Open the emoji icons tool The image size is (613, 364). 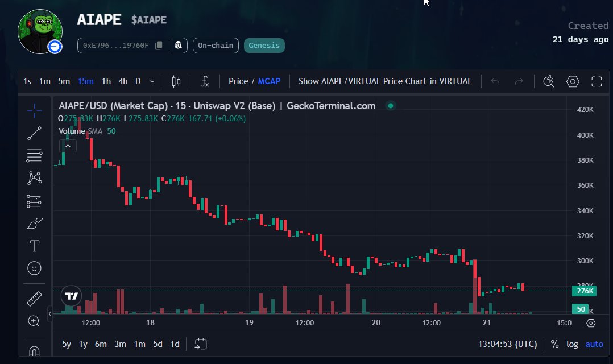(34, 268)
